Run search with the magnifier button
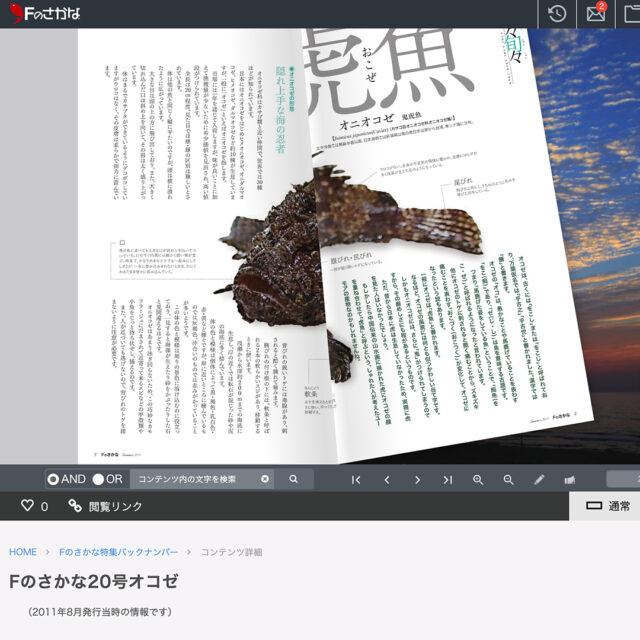The height and width of the screenshot is (640, 640). tap(293, 479)
